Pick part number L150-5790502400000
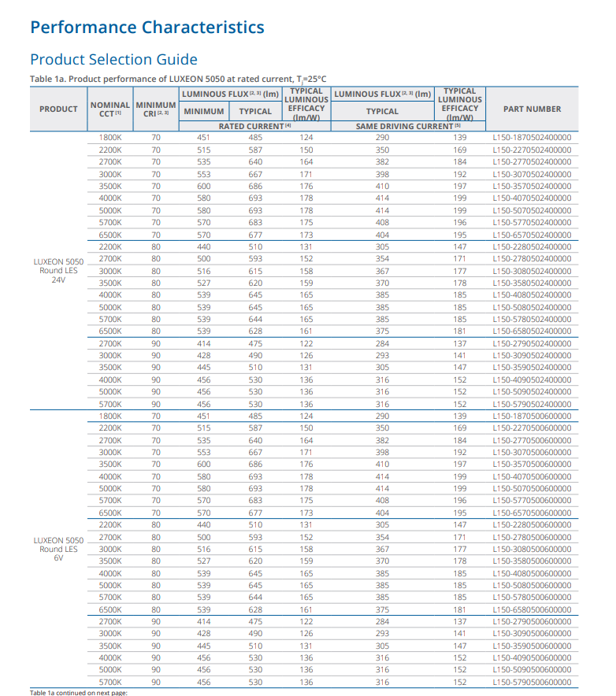 (532, 404)
